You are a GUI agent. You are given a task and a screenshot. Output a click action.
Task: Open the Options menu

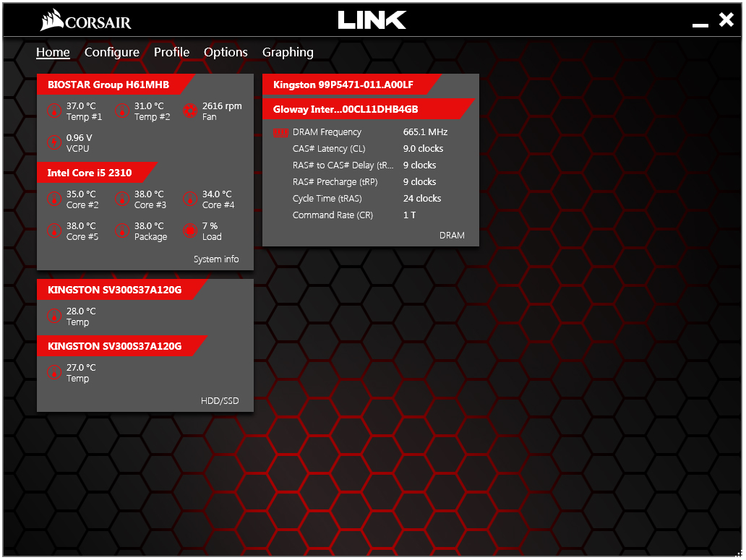[x=226, y=52]
